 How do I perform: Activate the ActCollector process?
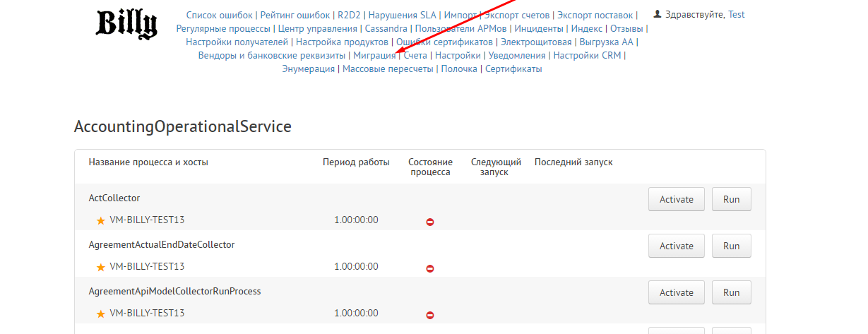click(677, 199)
